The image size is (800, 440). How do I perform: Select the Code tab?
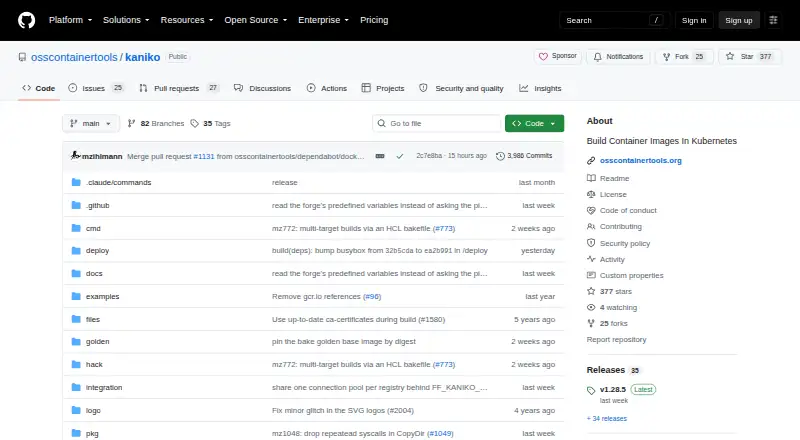point(39,88)
